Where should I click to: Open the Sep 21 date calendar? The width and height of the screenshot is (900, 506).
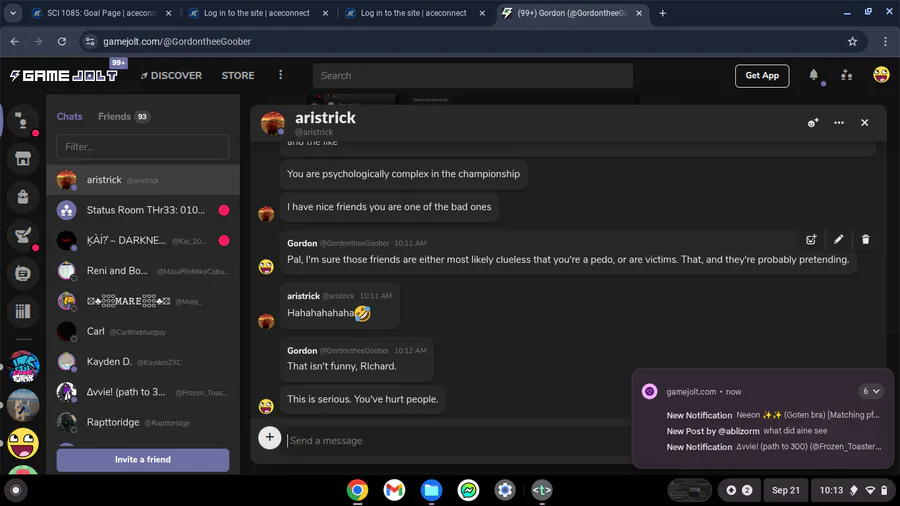click(x=785, y=490)
